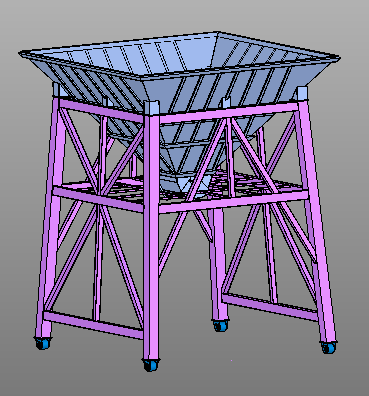This screenshot has width=369, height=396.
Task: Select the top right horizontal beam
Action: pyautogui.click(x=228, y=113)
